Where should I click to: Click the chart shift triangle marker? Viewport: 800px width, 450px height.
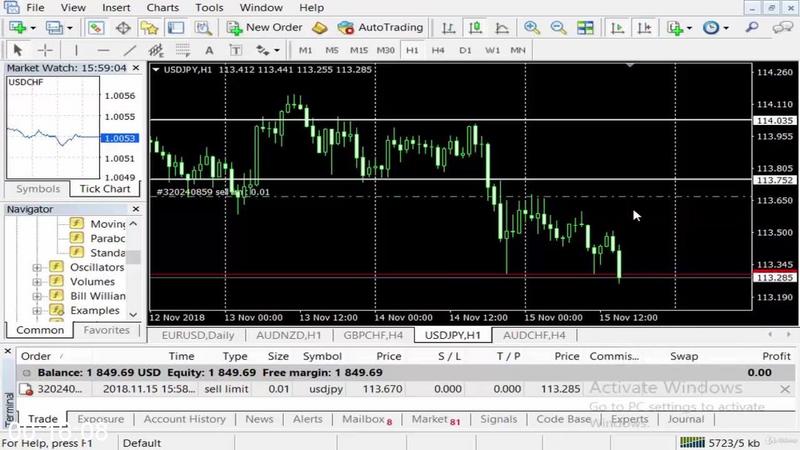click(631, 65)
